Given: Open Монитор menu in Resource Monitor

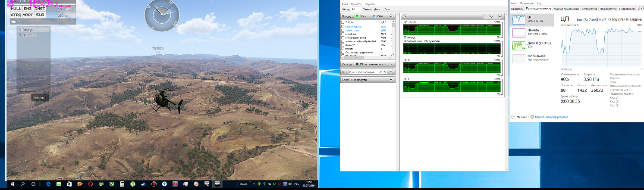Looking at the screenshot, I should (x=356, y=4).
